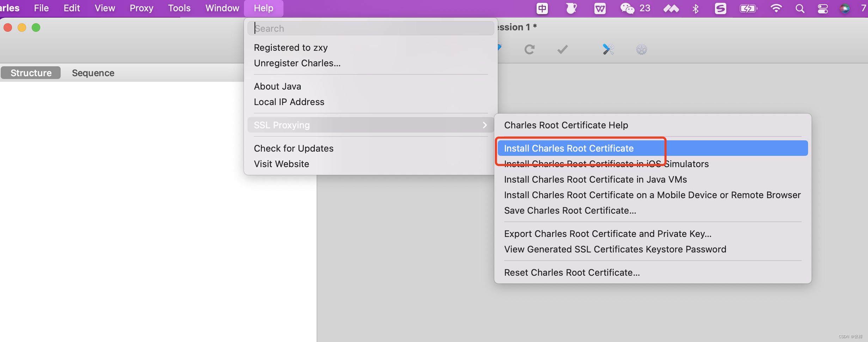Click the battery charging status icon
The height and width of the screenshot is (342, 868).
[x=748, y=8]
